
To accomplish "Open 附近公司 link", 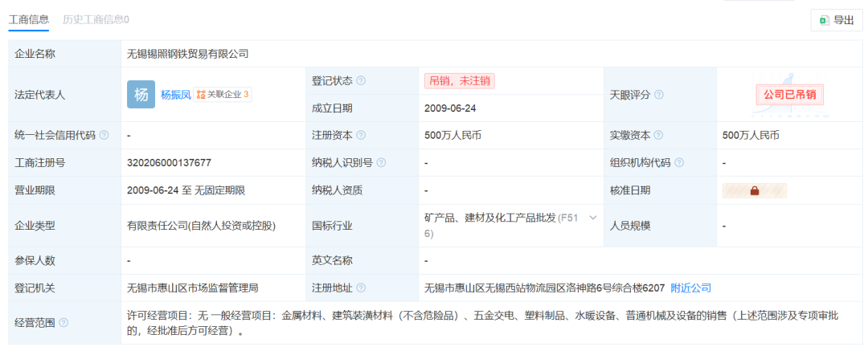I will point(691,288).
